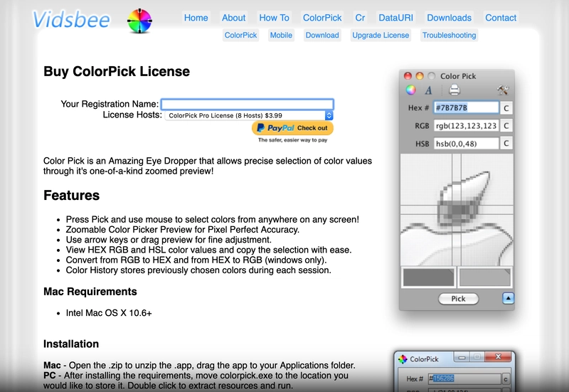This screenshot has height=392, width=569.
Task: Maximize the Windows ColorPick window
Action: tap(477, 357)
